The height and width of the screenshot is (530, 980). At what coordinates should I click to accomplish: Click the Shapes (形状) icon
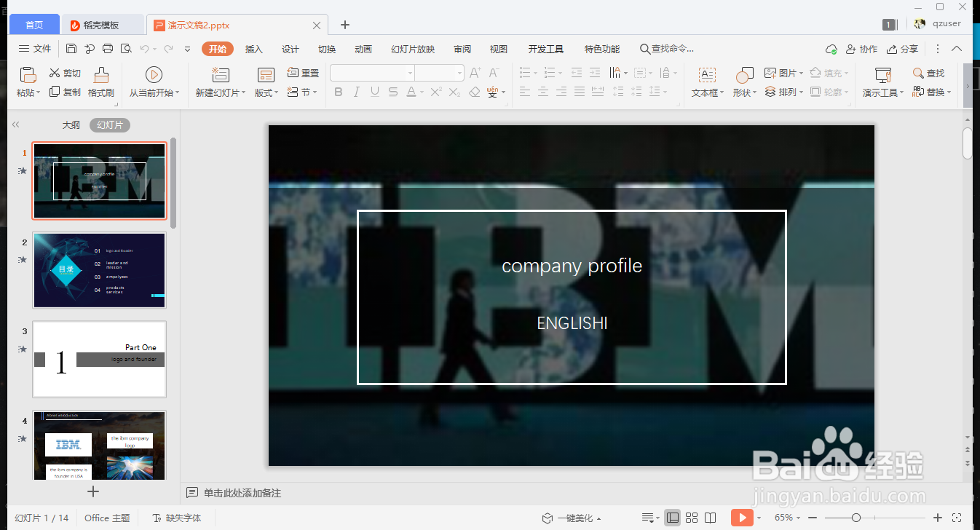pos(744,75)
